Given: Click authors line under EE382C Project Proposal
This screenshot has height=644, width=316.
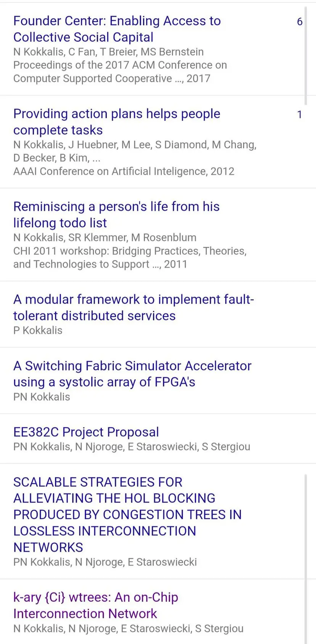Looking at the screenshot, I should pos(132,447).
